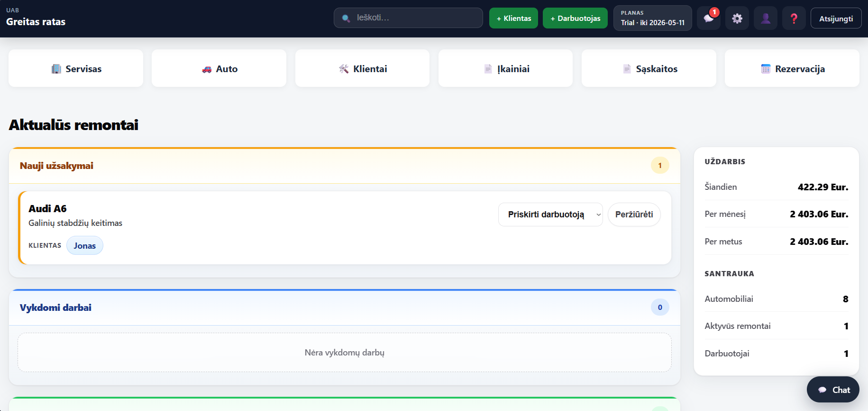This screenshot has height=411, width=868.
Task: Click the red car icon beside Auto
Action: tap(207, 69)
